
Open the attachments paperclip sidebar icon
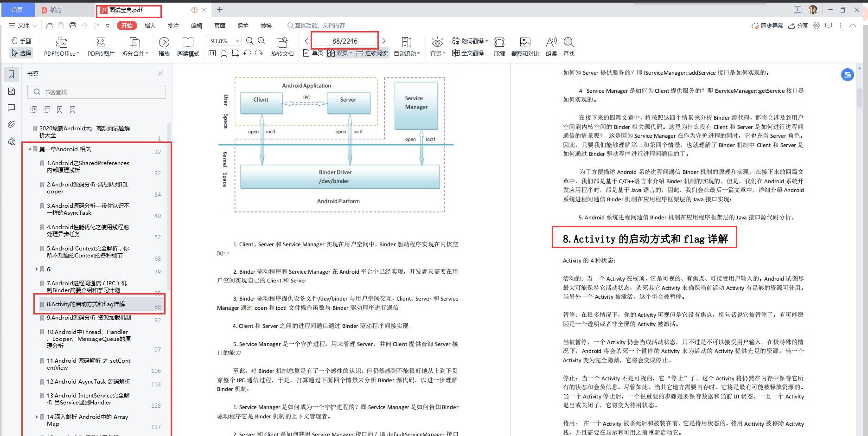click(x=12, y=124)
